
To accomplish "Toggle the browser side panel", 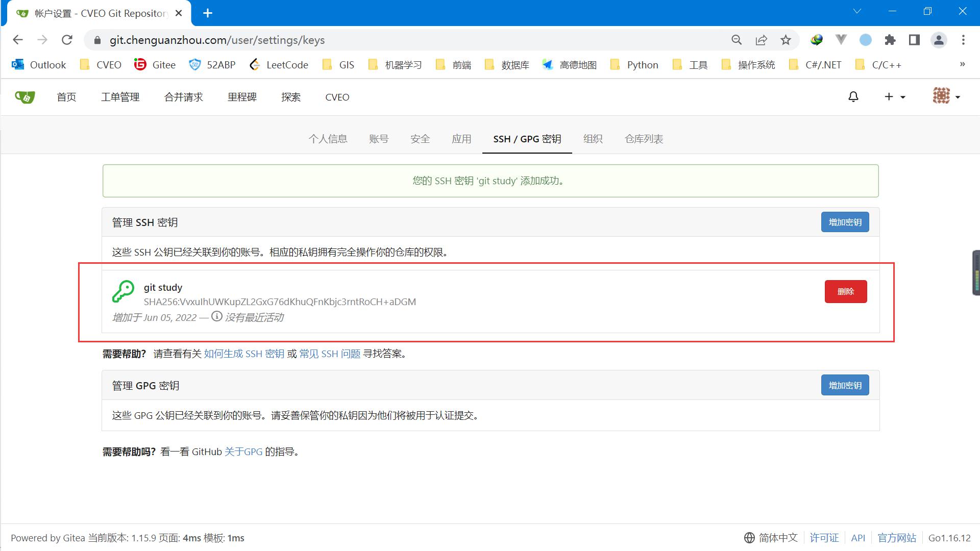I will point(914,40).
